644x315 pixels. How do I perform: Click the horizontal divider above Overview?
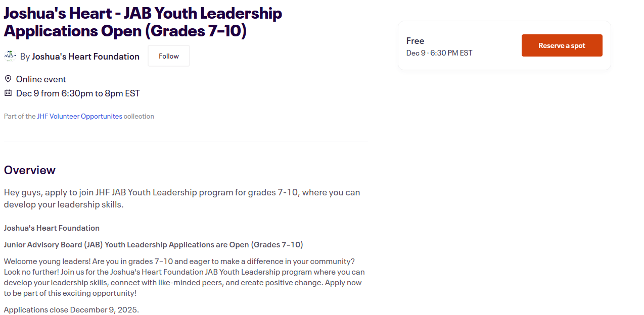click(x=186, y=141)
